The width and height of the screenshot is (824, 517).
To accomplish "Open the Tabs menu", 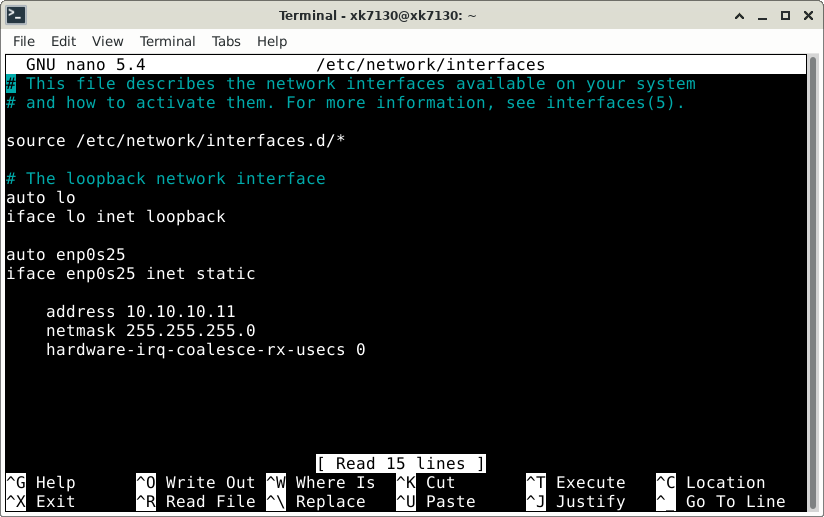I will pyautogui.click(x=226, y=42).
